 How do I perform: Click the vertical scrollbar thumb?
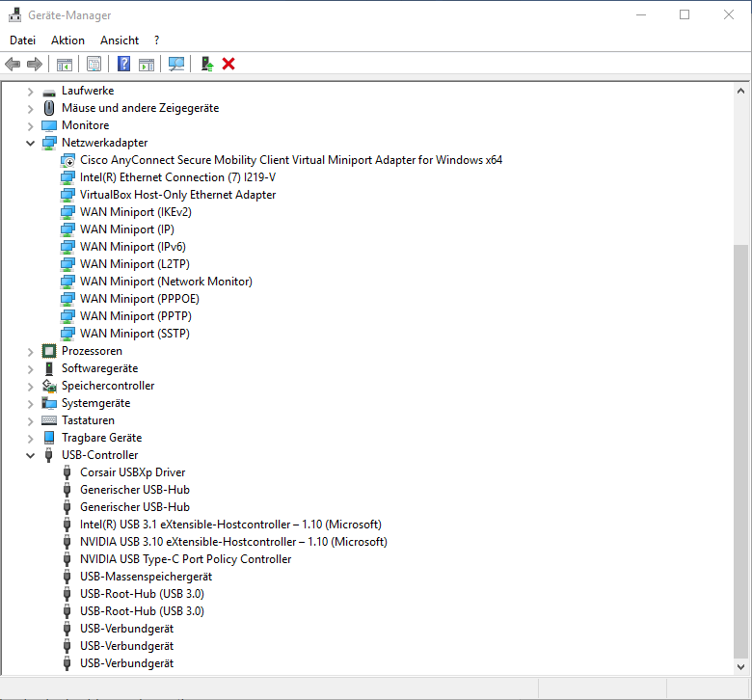740,451
